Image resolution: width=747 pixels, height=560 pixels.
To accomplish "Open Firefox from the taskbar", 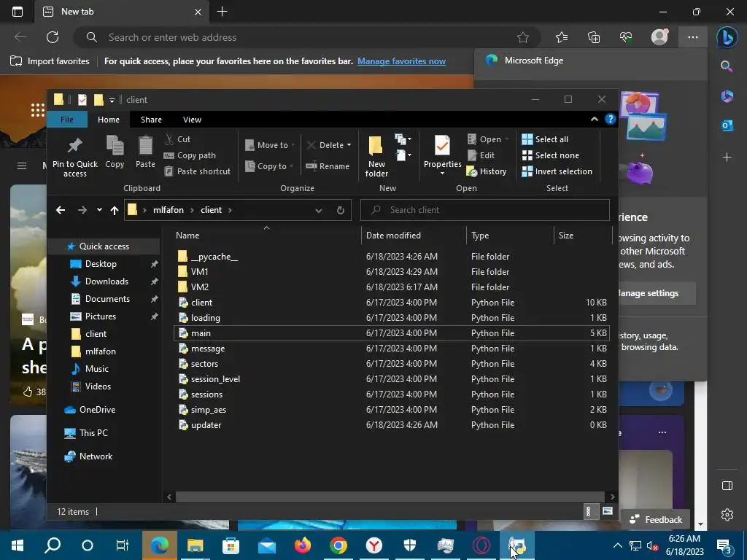I will (303, 545).
